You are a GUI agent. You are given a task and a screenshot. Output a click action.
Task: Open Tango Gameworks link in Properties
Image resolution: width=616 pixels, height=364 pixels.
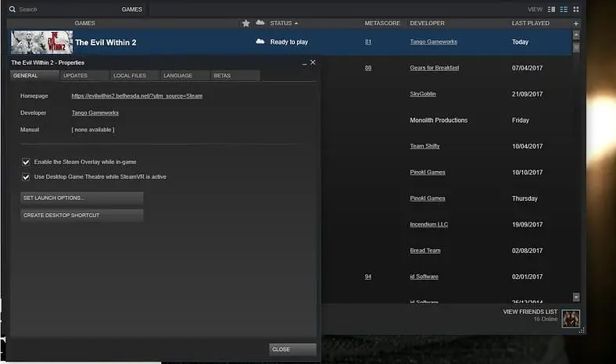click(95, 112)
